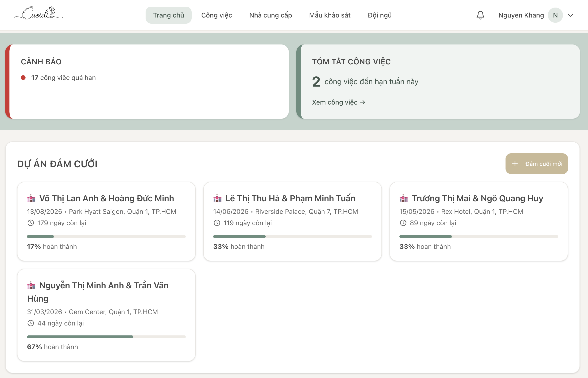Viewport: 588px width, 378px height.
Task: Click the 67% progress bar
Action: tap(106, 337)
